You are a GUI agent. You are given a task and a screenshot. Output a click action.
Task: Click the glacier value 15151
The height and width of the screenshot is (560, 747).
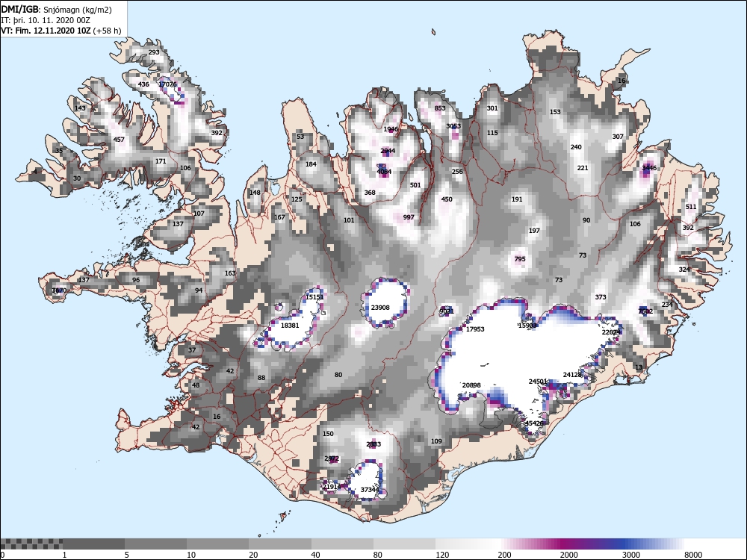click(314, 298)
